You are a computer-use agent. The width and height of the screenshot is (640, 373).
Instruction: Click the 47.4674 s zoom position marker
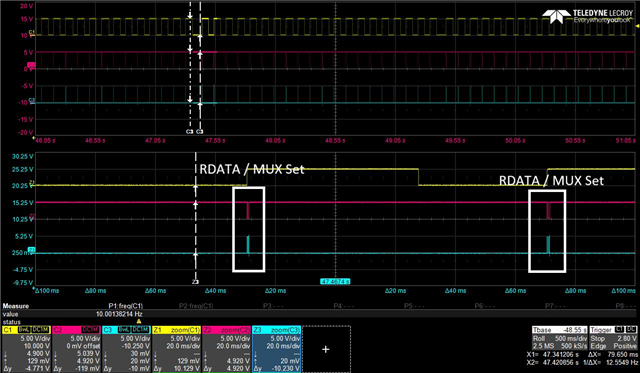tap(336, 282)
